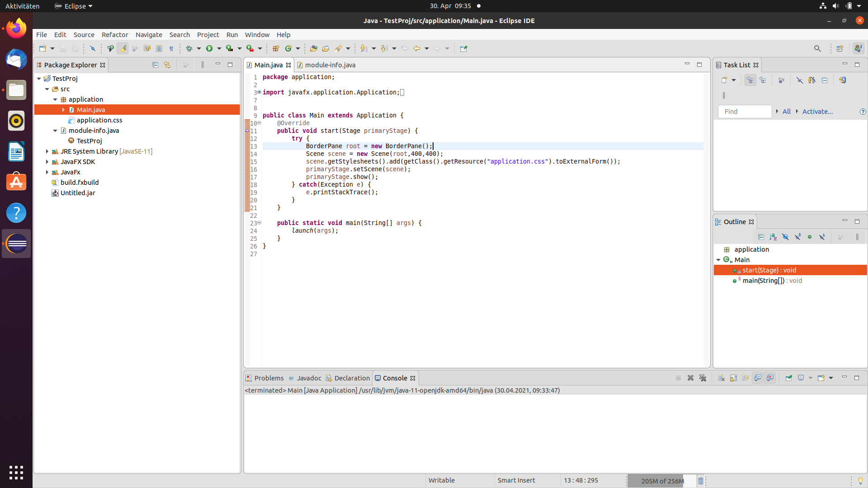Run the program with green play icon
Viewport: 868px width, 488px height.
click(209, 48)
